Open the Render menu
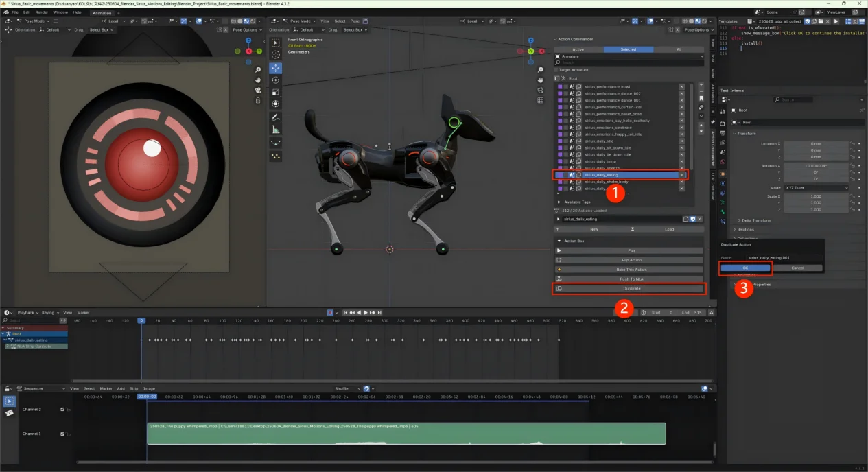This screenshot has height=472, width=868. pyautogui.click(x=42, y=12)
